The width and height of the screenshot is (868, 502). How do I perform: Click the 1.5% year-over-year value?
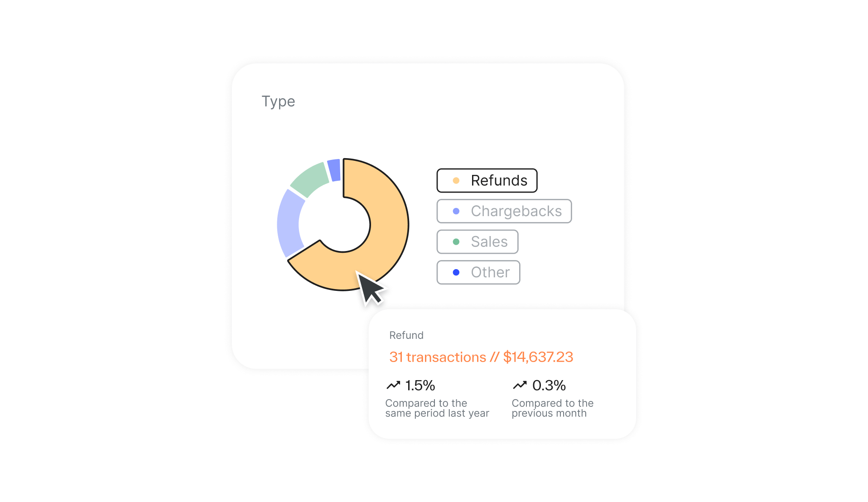coord(420,386)
